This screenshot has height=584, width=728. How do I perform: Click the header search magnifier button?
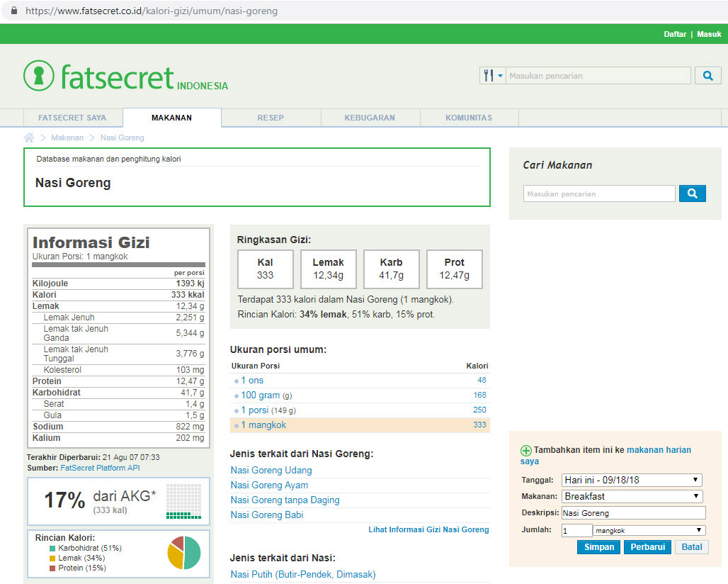pos(707,76)
